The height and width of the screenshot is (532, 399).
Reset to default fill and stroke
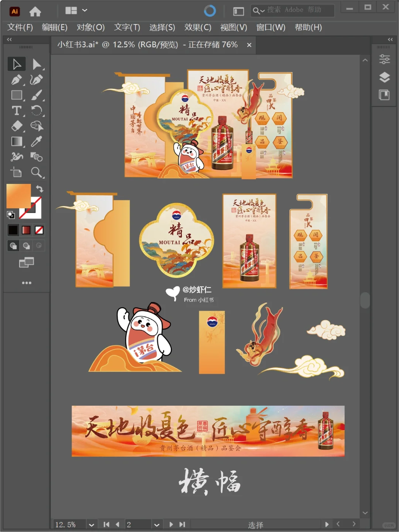click(x=11, y=215)
